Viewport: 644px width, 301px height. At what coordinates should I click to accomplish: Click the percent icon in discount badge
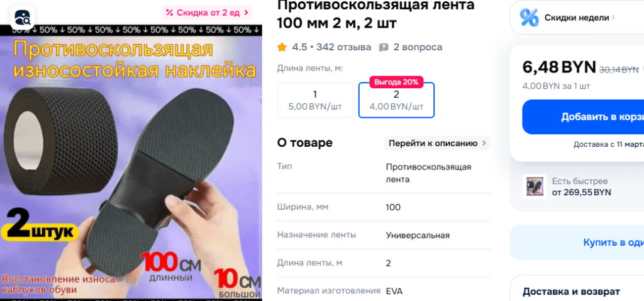tap(169, 13)
